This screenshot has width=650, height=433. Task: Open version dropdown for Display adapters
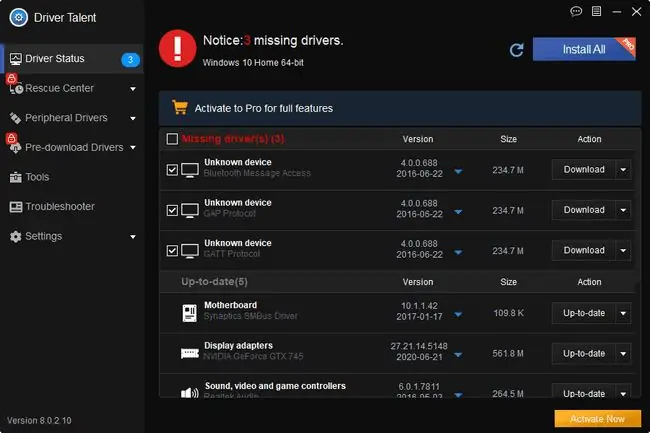(458, 355)
